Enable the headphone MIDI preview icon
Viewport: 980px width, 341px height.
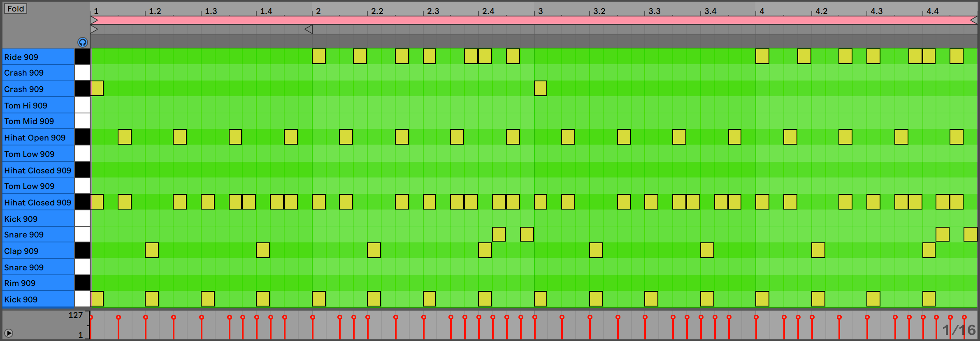pyautogui.click(x=83, y=42)
